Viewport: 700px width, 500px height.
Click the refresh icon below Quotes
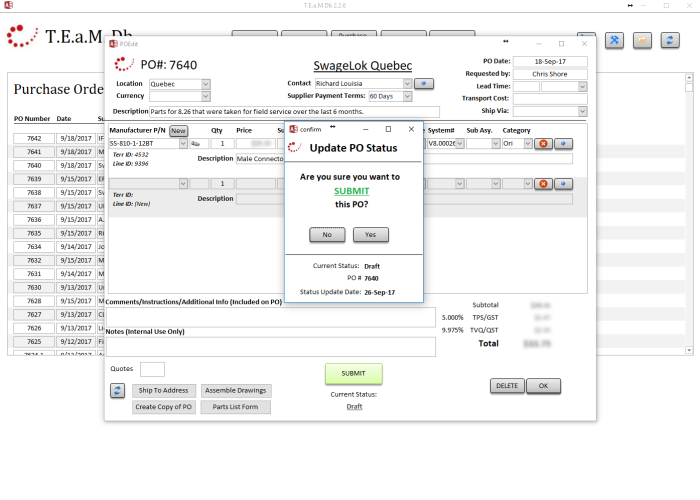click(x=117, y=391)
